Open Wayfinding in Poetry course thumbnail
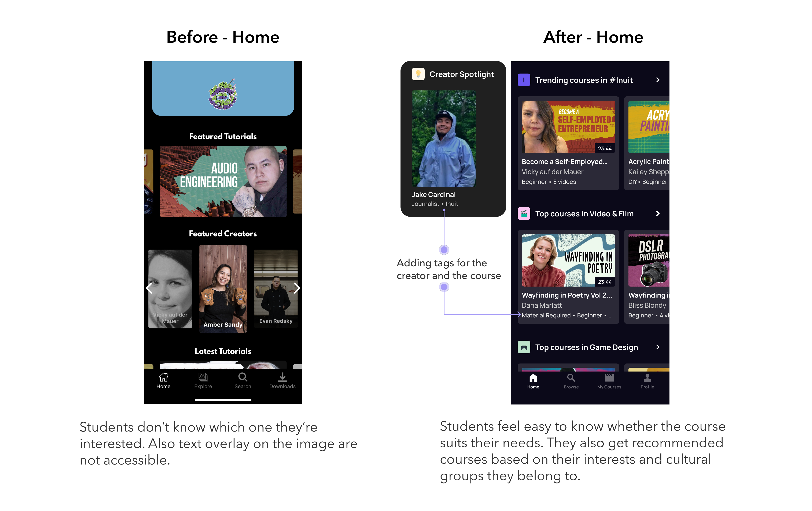812x511 pixels. tap(568, 261)
